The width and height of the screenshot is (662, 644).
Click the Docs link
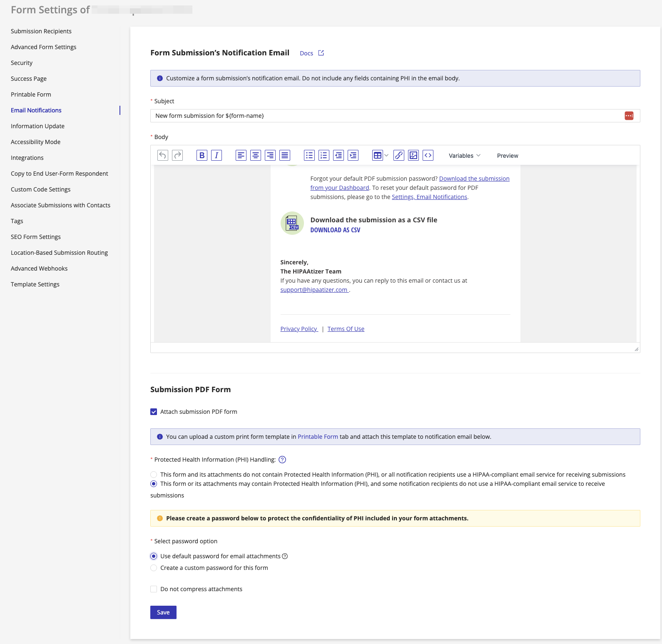[x=306, y=53]
